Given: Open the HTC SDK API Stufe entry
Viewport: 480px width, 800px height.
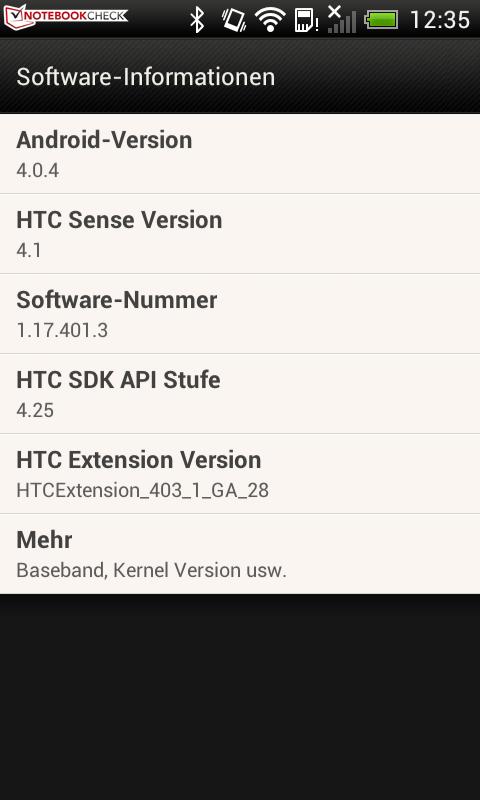Looking at the screenshot, I should pos(240,394).
